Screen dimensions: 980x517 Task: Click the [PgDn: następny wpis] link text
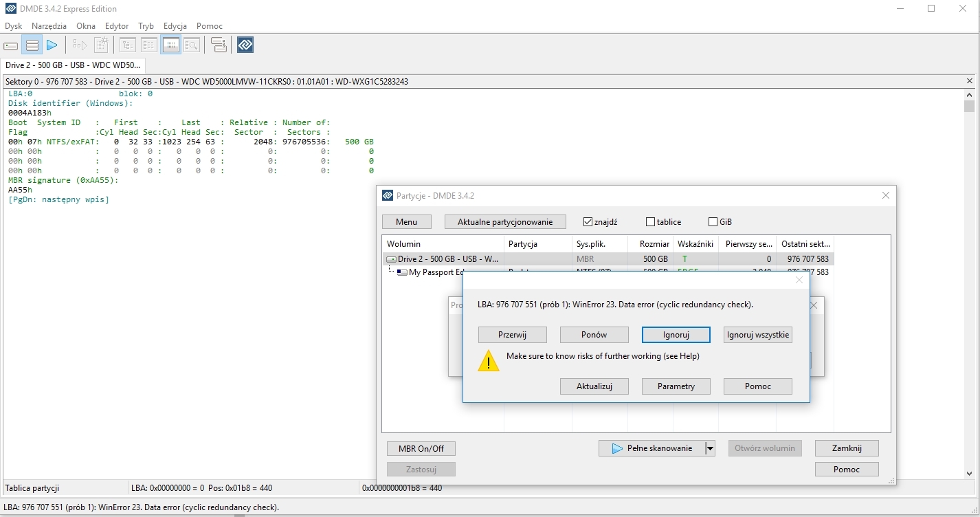[58, 199]
